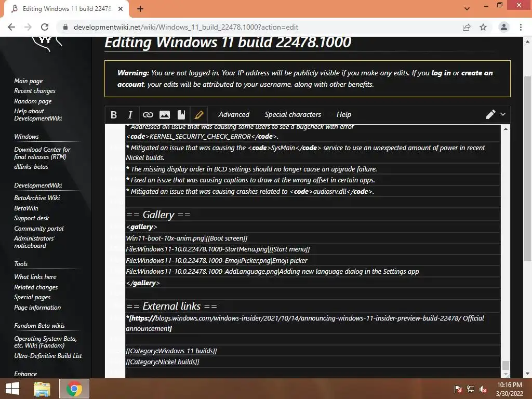
Task: Visit BetaArchive Wiki link
Action: click(37, 198)
